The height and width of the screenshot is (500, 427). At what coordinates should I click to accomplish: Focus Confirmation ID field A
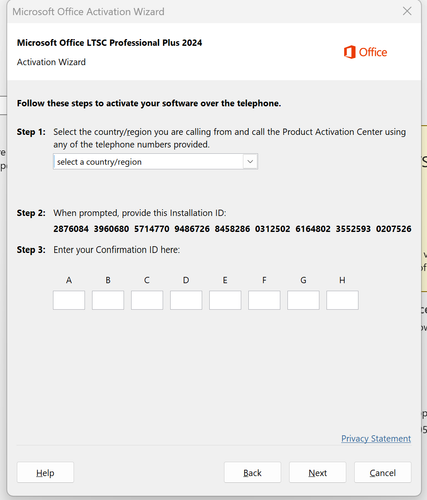click(69, 300)
